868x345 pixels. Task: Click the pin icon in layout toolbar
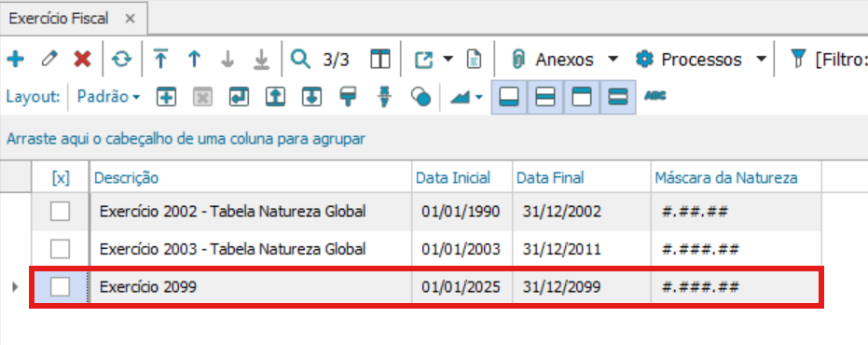(x=384, y=97)
